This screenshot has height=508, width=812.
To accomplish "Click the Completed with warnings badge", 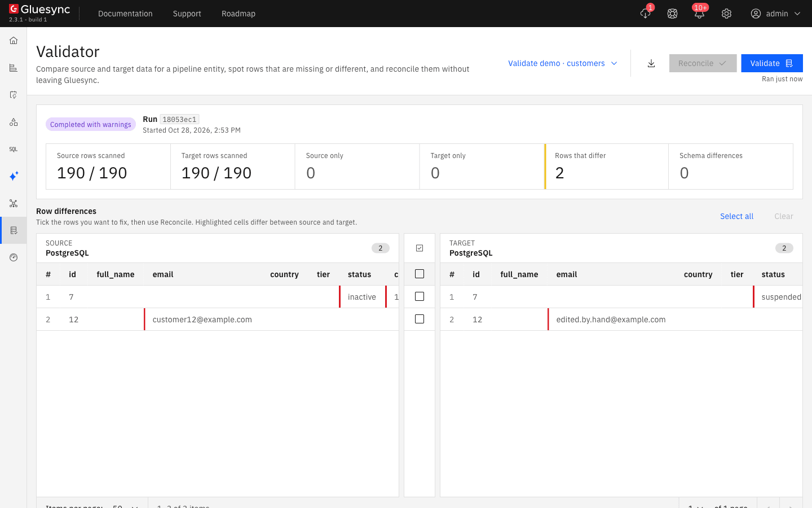I will (x=91, y=124).
